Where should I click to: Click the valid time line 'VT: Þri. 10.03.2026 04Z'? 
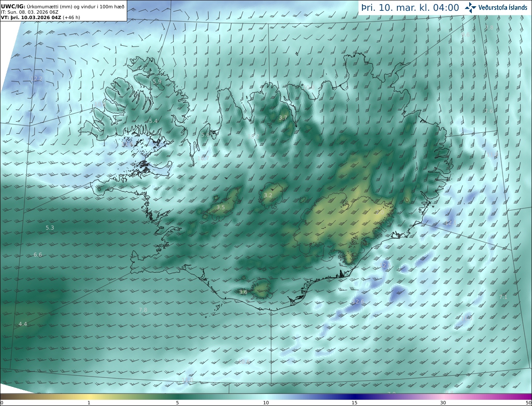(31, 17)
